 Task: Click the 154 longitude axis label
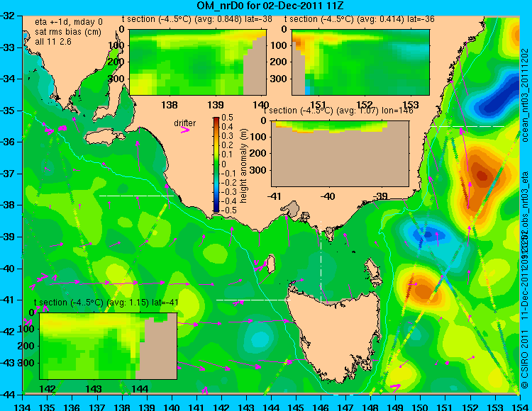click(519, 406)
